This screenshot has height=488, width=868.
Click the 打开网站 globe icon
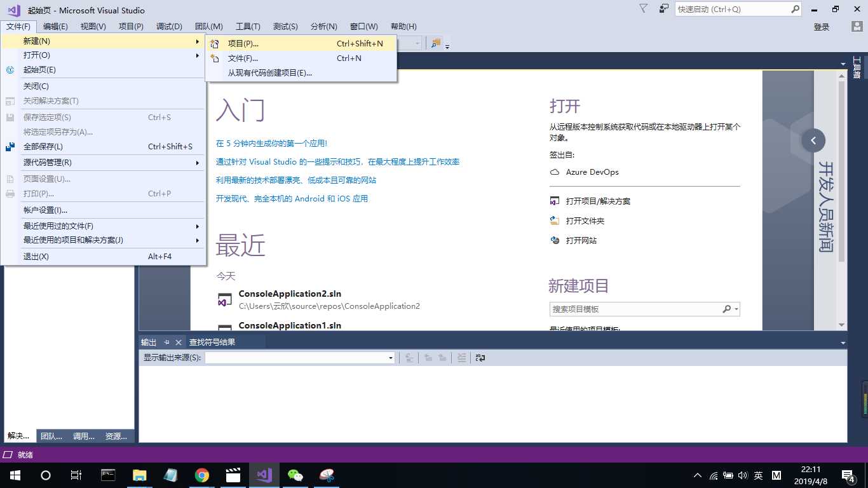click(x=555, y=240)
